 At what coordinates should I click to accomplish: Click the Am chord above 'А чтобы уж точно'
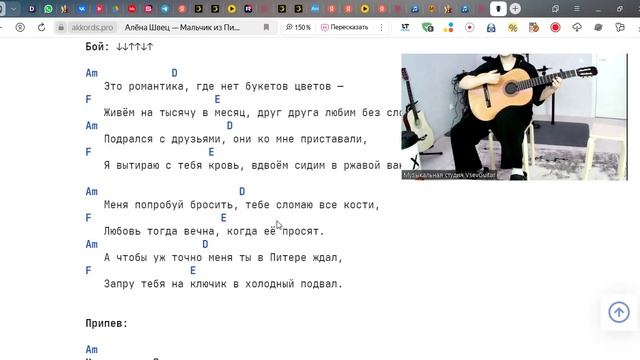pos(91,244)
